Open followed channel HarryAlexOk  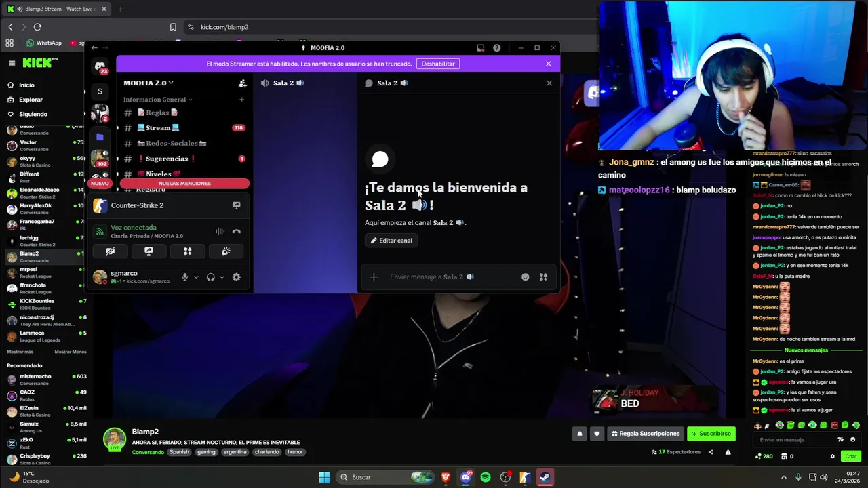[46, 209]
